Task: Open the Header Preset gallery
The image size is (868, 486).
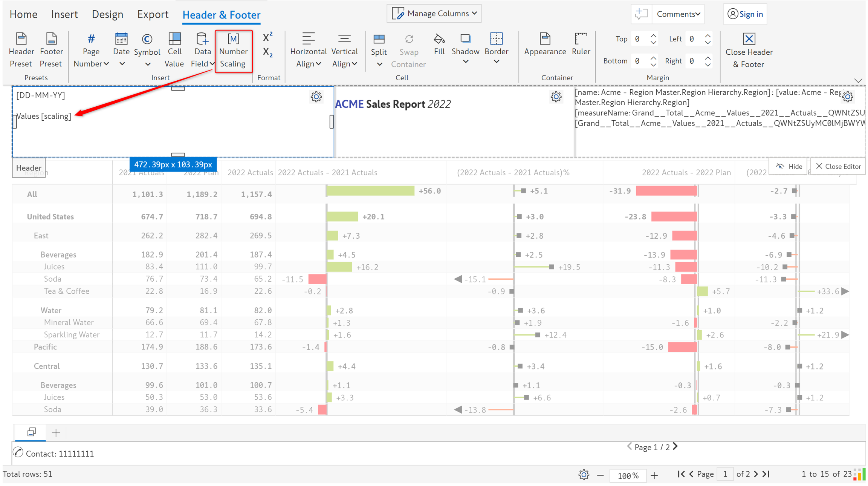Action: (21, 50)
